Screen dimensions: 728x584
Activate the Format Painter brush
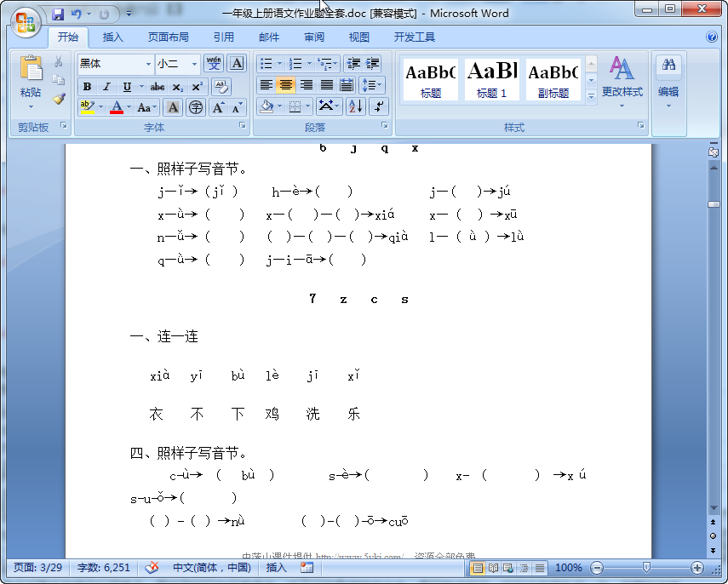point(59,99)
